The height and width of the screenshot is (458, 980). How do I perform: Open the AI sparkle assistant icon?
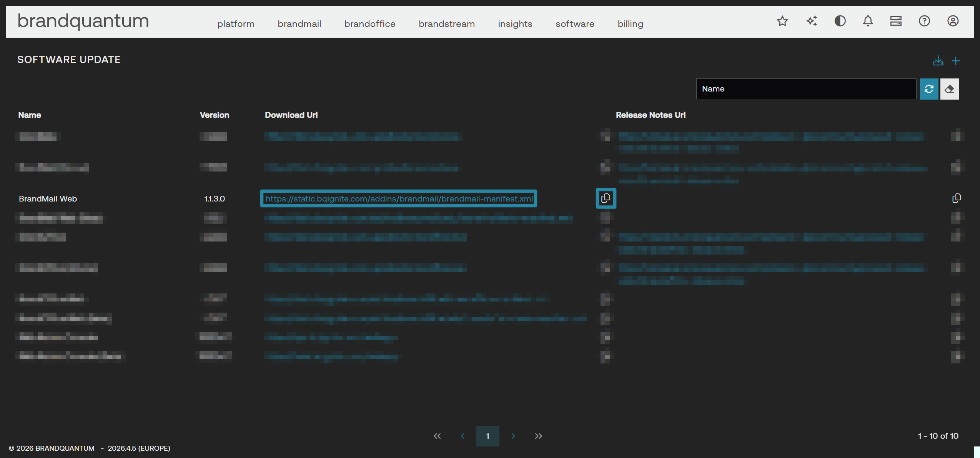[x=812, y=21]
